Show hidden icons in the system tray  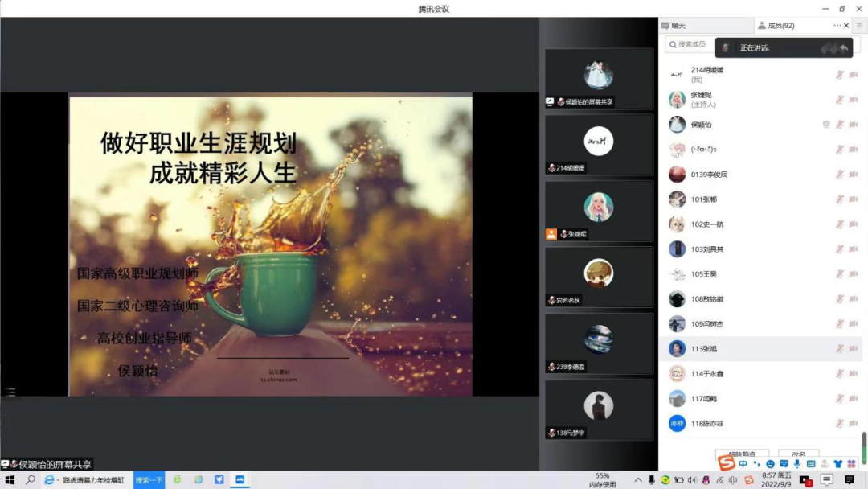point(638,480)
